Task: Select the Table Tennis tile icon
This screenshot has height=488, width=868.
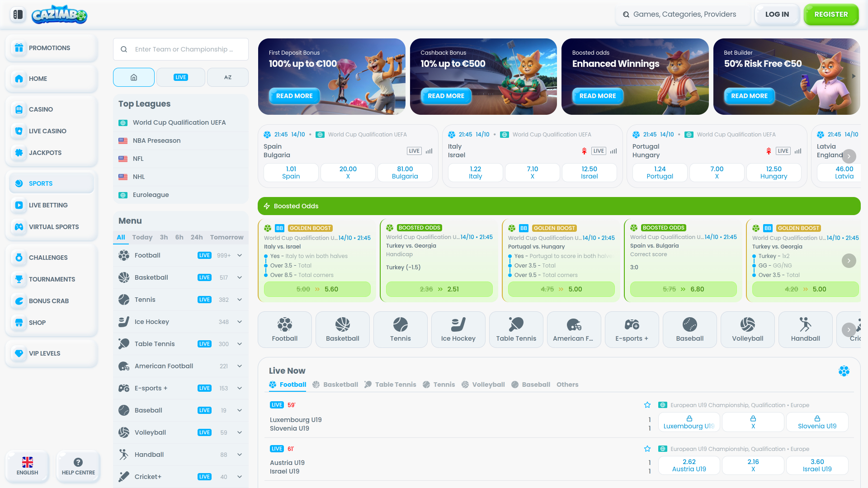Action: click(516, 324)
